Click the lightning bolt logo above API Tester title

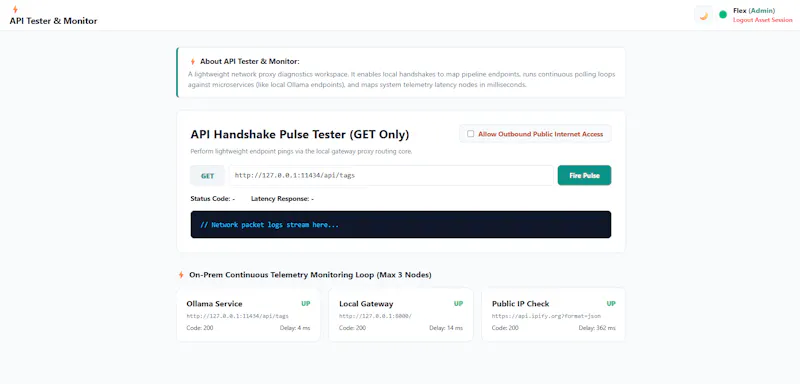tap(15, 9)
